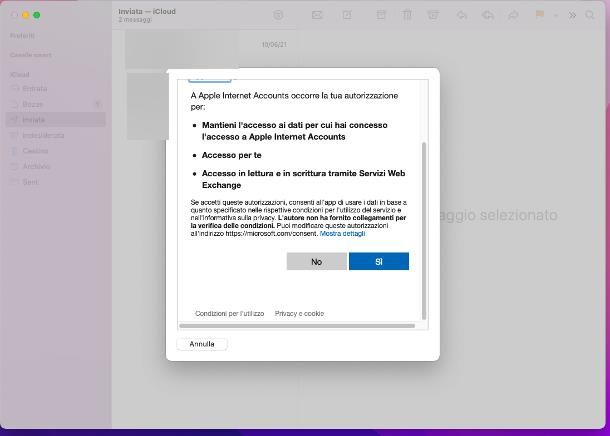
Task: Click the vertical scrollbar of consent dialog
Action: click(x=424, y=231)
